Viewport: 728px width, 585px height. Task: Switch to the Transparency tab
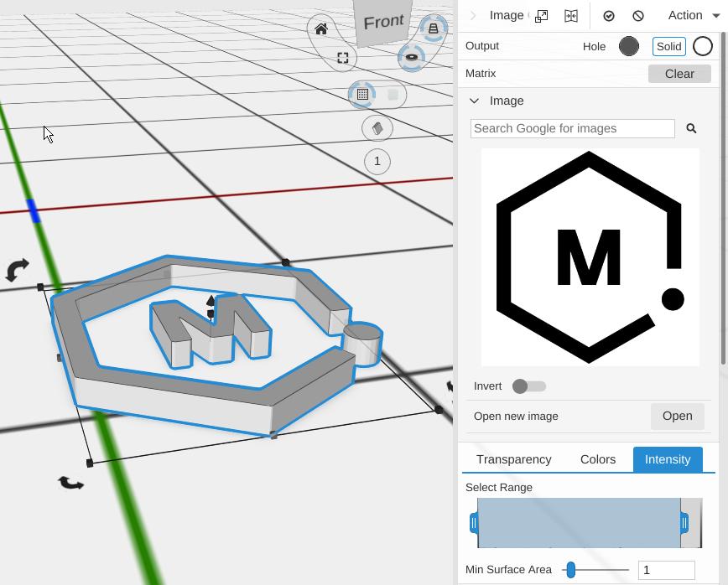pyautogui.click(x=513, y=459)
